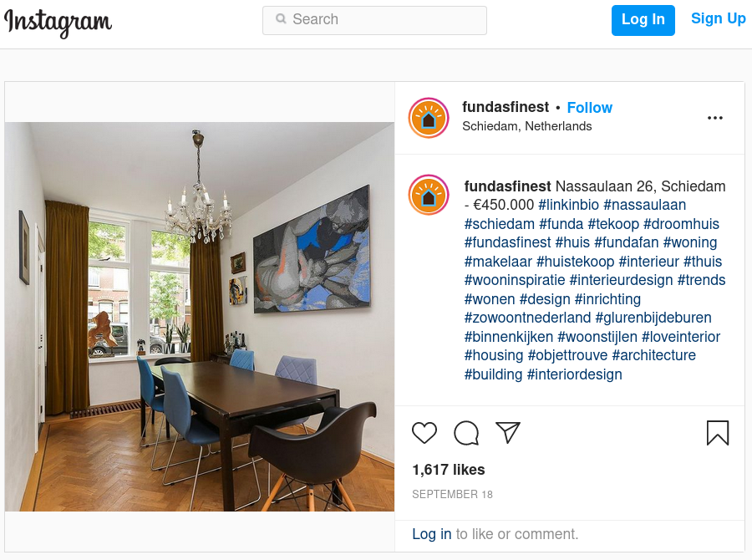
Task: Open the three-dot more options menu
Action: pos(715,118)
